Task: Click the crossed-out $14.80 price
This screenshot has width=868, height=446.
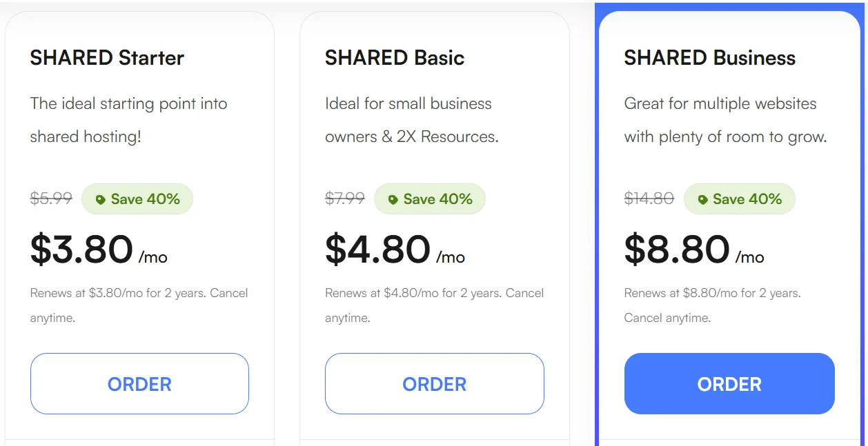Action: click(649, 199)
